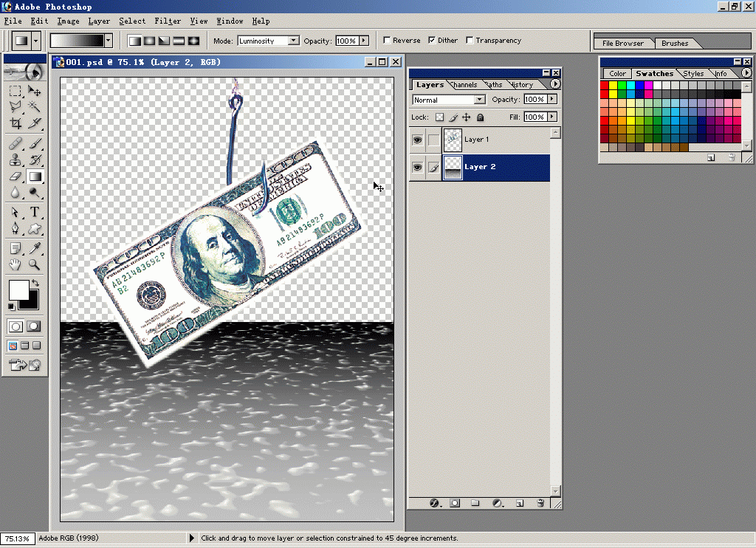Image resolution: width=756 pixels, height=548 pixels.
Task: Select the Slice tool
Action: [x=34, y=123]
